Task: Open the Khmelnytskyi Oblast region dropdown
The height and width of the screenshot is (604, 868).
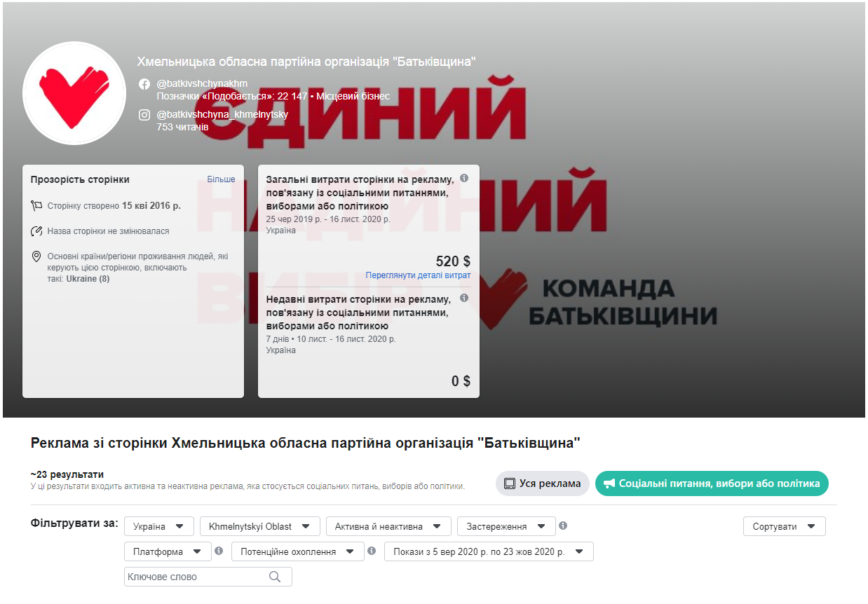Action: [x=260, y=526]
